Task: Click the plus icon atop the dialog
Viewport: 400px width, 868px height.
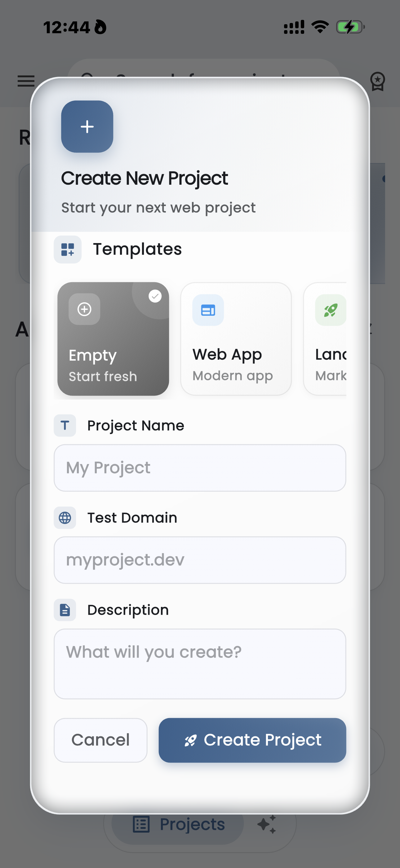Action: pyautogui.click(x=87, y=127)
